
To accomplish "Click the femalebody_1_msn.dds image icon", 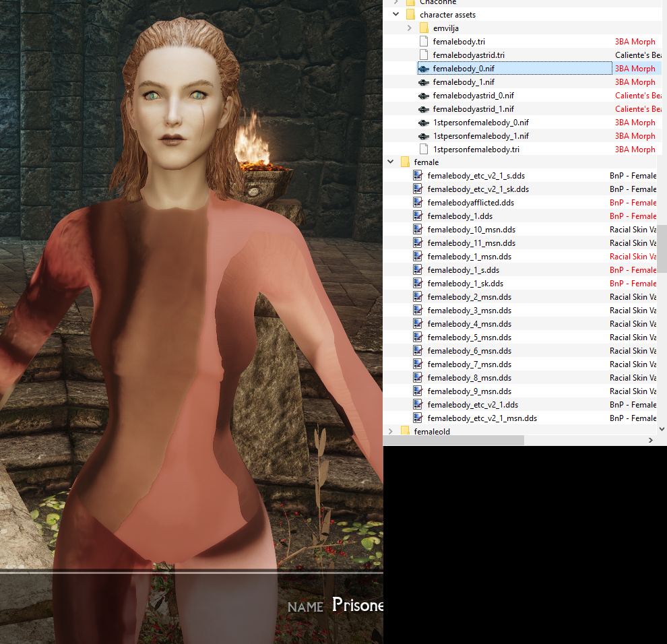I will pyautogui.click(x=418, y=256).
